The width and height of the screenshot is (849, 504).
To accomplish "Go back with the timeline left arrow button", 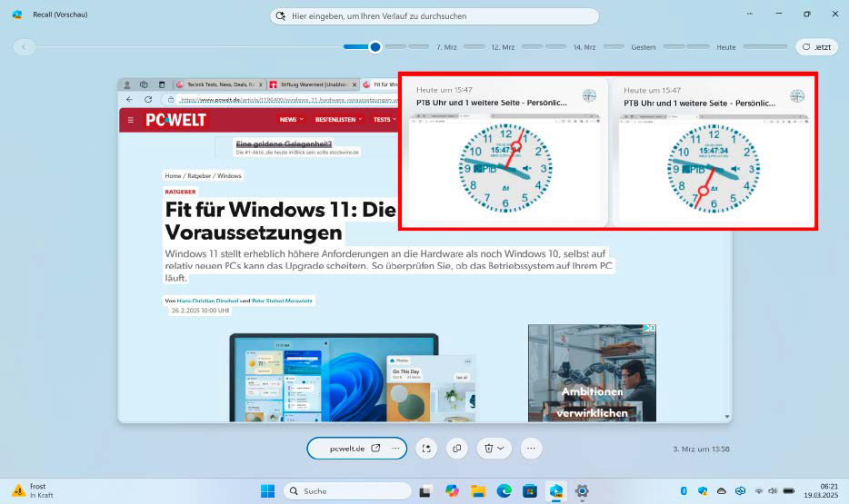I will tap(24, 47).
